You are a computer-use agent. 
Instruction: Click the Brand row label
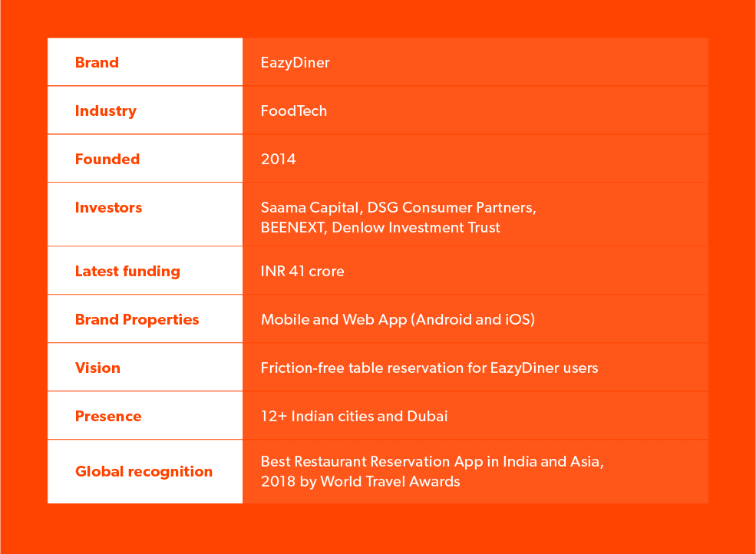coord(97,62)
